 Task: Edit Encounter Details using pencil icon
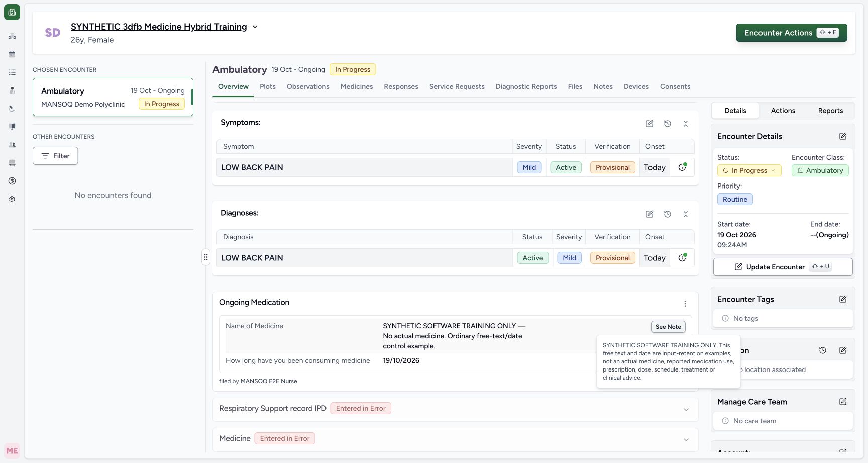[x=843, y=136]
